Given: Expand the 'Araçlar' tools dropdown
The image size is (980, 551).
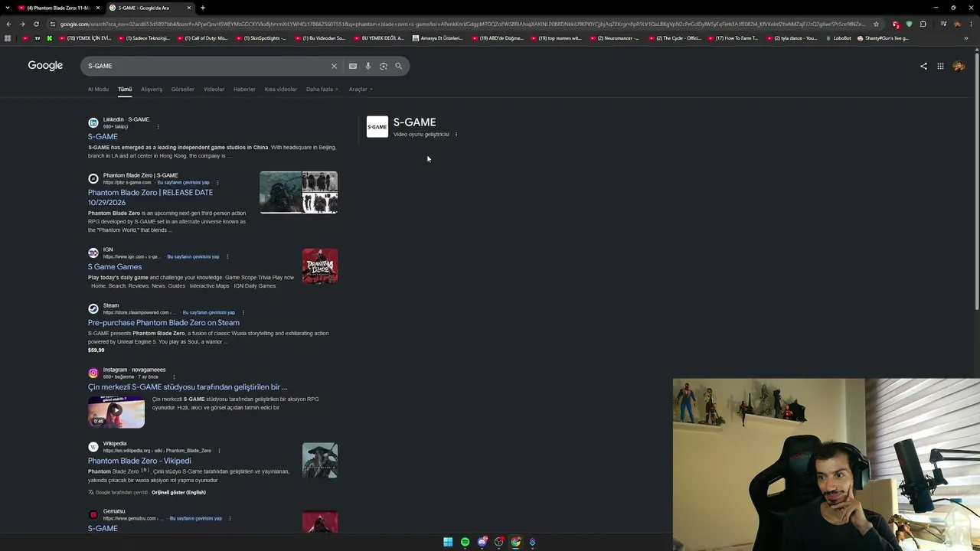Looking at the screenshot, I should (x=361, y=90).
